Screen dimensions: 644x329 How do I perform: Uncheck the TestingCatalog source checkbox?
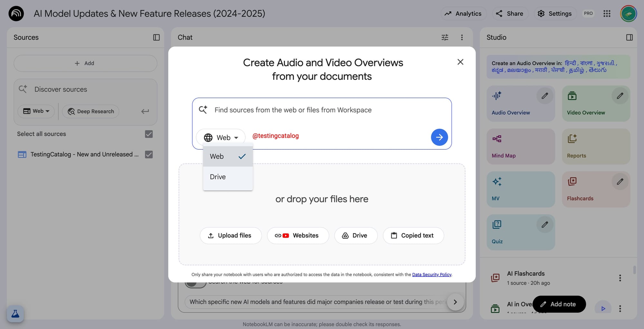[x=149, y=155]
